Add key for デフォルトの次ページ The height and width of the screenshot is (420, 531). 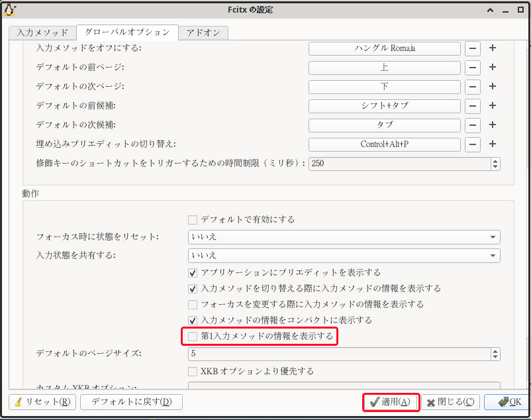point(493,87)
